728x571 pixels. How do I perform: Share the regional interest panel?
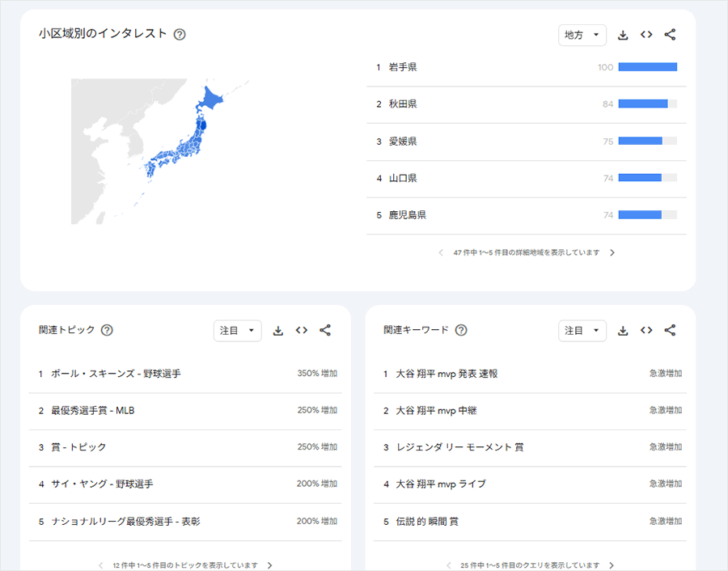(x=670, y=35)
